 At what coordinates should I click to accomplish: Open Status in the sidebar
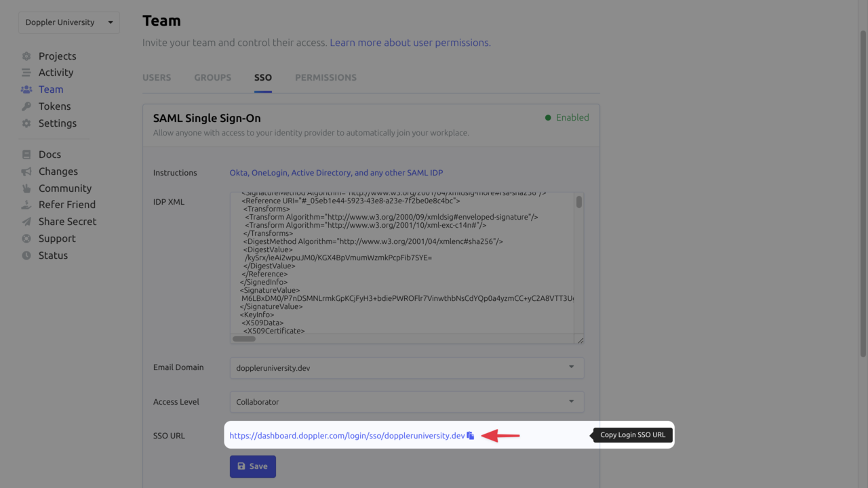pyautogui.click(x=53, y=256)
